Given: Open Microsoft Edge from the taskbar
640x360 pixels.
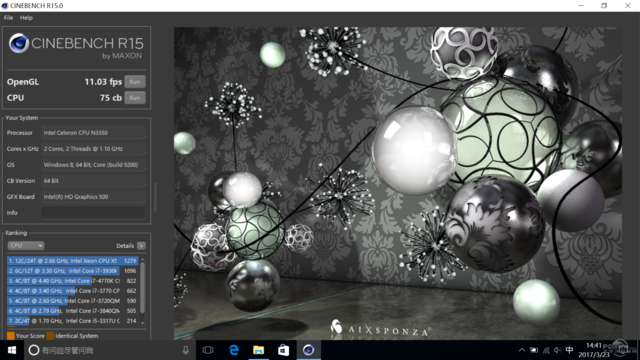Looking at the screenshot, I should [x=233, y=350].
